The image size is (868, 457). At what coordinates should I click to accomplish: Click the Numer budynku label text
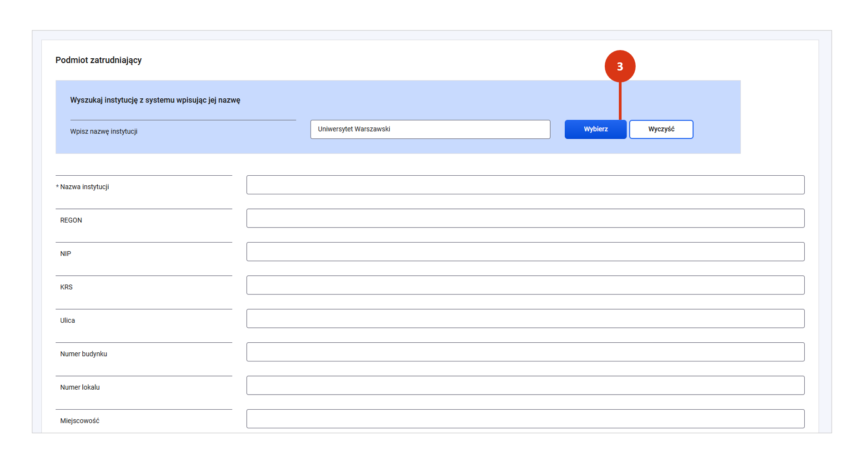tap(84, 354)
